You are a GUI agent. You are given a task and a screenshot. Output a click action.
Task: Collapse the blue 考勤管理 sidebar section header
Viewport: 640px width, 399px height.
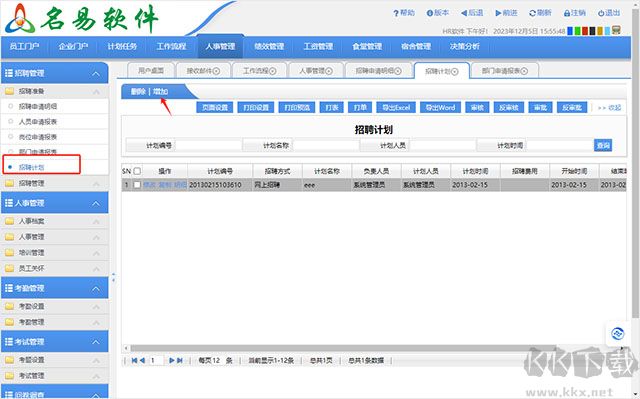coord(55,288)
